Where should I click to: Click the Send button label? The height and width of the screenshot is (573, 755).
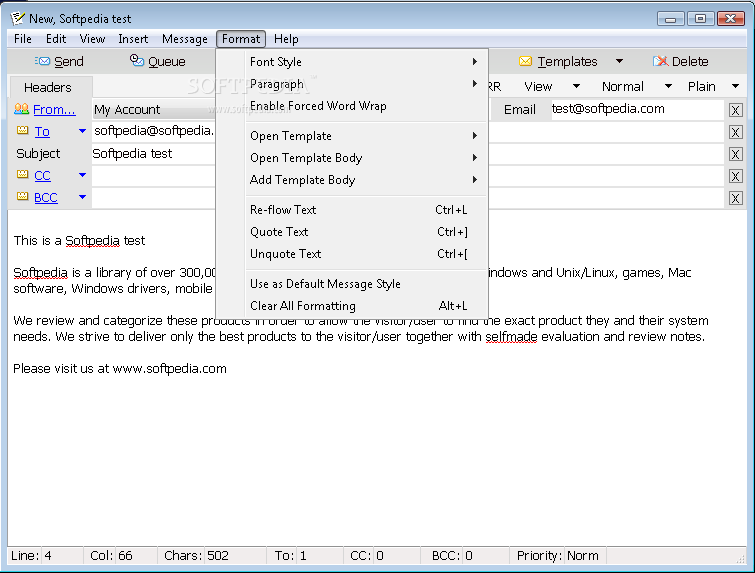pos(69,62)
